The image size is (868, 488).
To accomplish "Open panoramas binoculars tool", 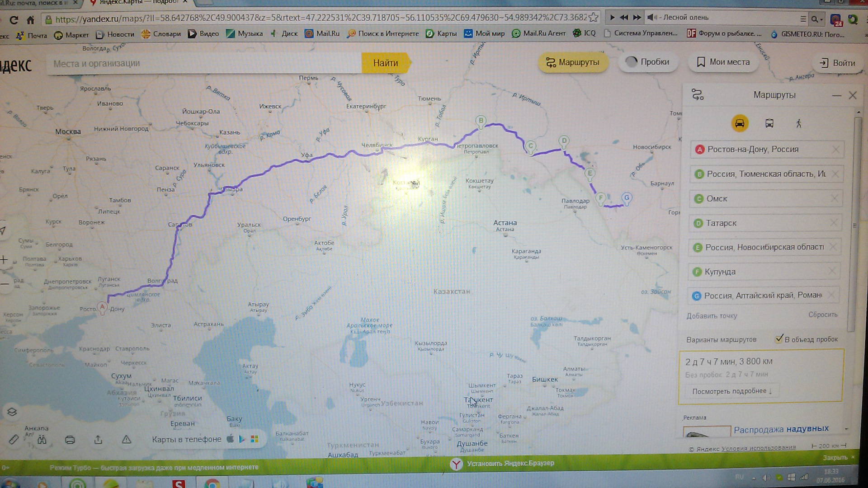I will click(x=42, y=440).
